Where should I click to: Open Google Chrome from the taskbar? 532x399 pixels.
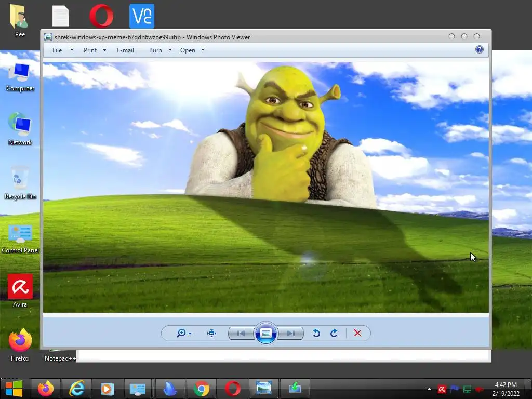click(202, 389)
